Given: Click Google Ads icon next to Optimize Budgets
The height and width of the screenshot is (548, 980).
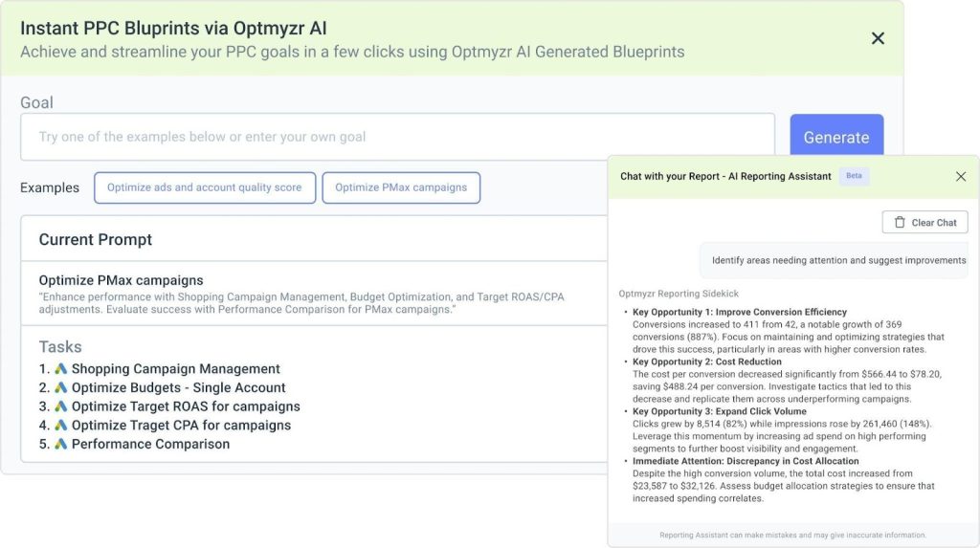Looking at the screenshot, I should coord(61,388).
